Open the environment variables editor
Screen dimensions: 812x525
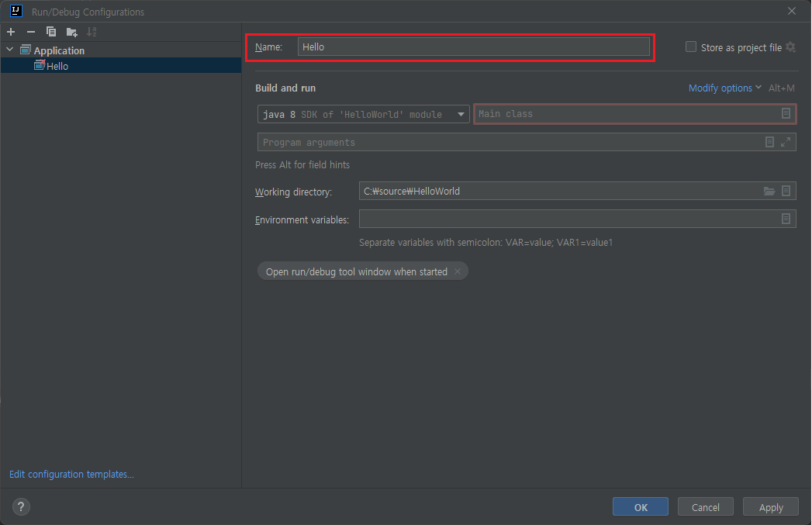786,219
